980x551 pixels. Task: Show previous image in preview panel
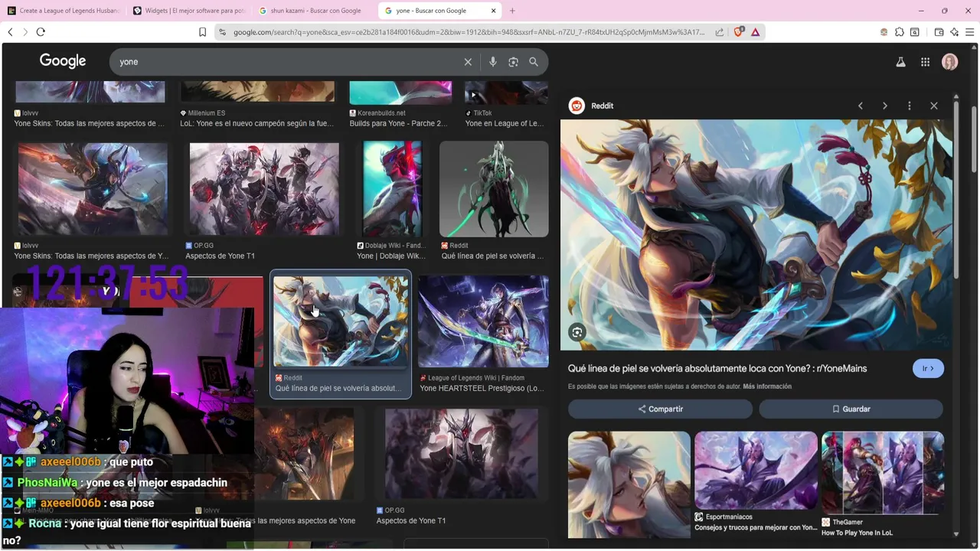[x=861, y=106]
